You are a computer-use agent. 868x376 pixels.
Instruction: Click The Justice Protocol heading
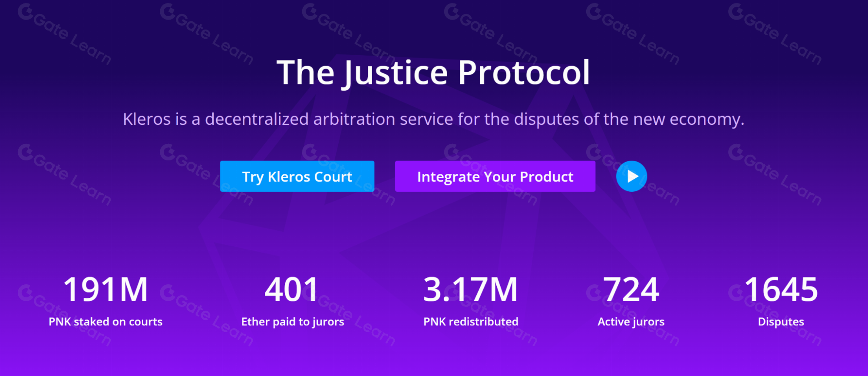(x=434, y=72)
